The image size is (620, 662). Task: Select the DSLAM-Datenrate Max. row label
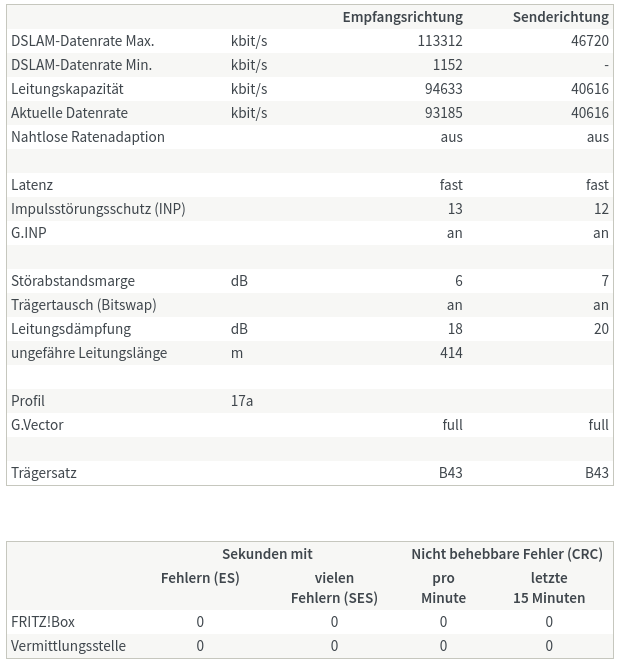point(82,41)
